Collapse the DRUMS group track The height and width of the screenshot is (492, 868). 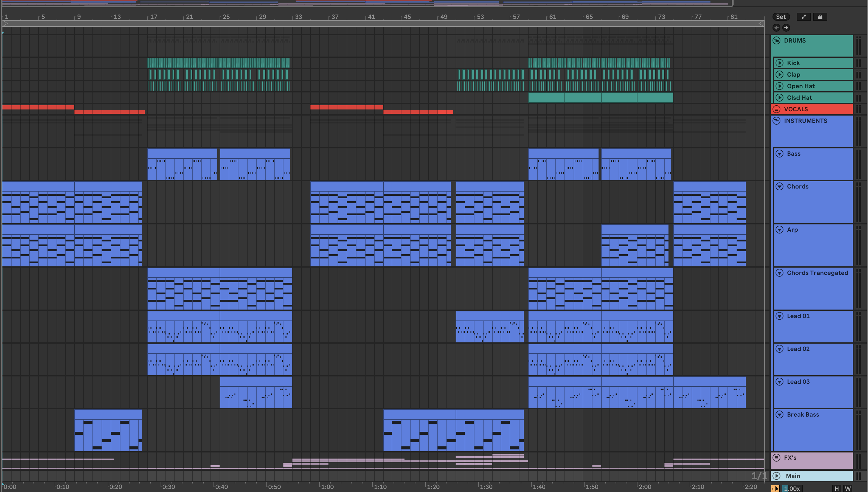[776, 40]
